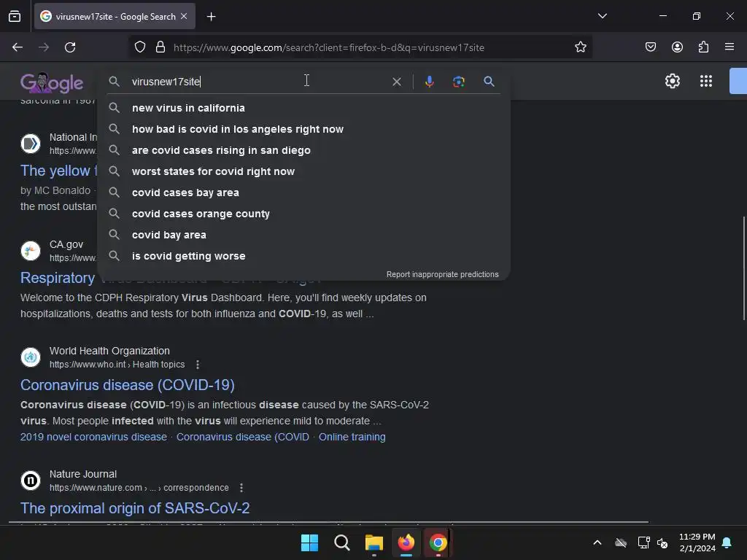Select suggestion 'covid cases orange county'
Viewport: 747px width, 560px height.
[x=303, y=214]
